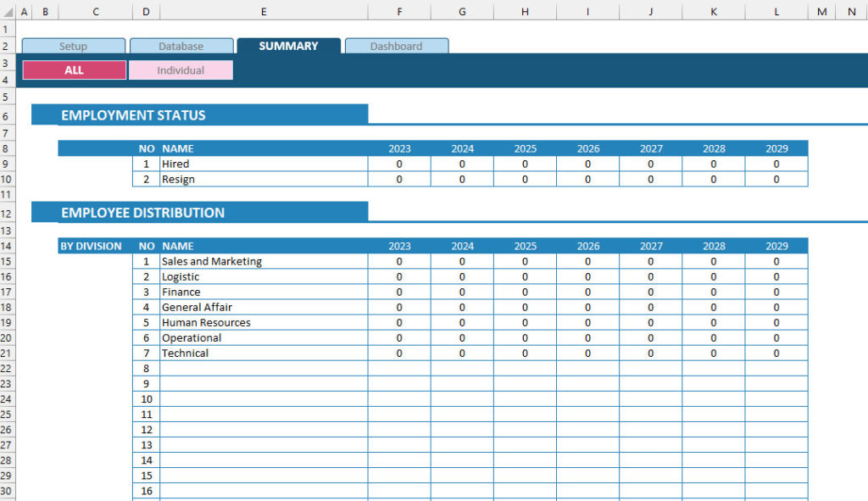Viewport: 868px width, 501px height.
Task: Click Finance value for 2025
Action: pos(525,292)
